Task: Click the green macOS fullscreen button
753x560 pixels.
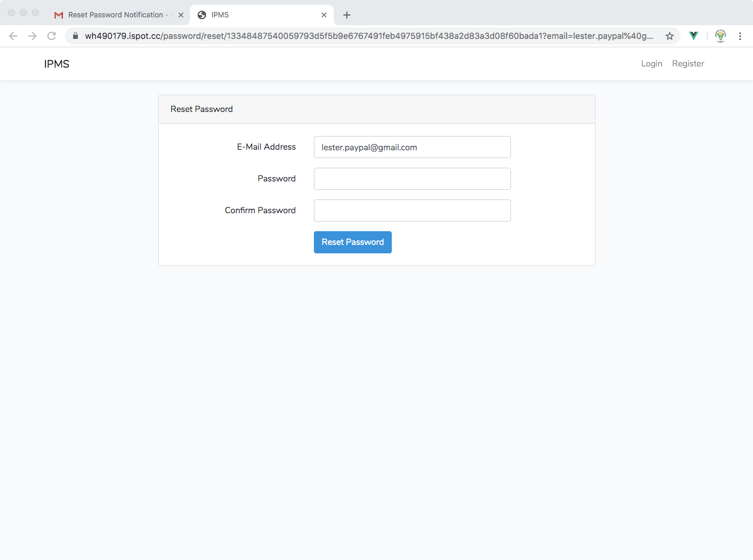Action: (x=35, y=13)
